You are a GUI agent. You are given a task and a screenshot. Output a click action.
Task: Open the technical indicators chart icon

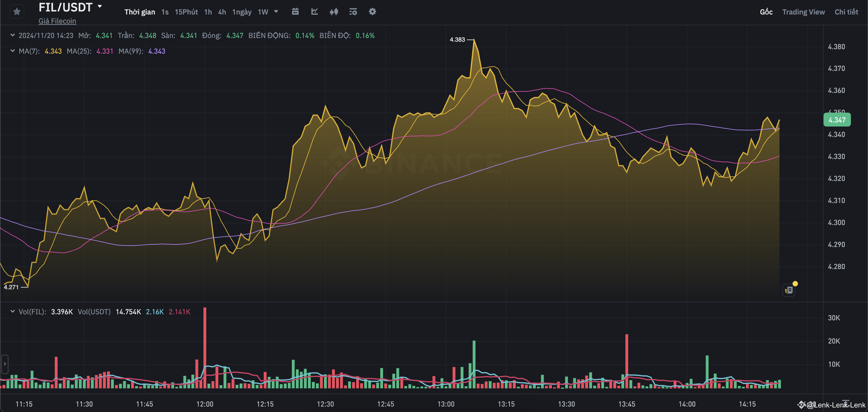(x=314, y=12)
